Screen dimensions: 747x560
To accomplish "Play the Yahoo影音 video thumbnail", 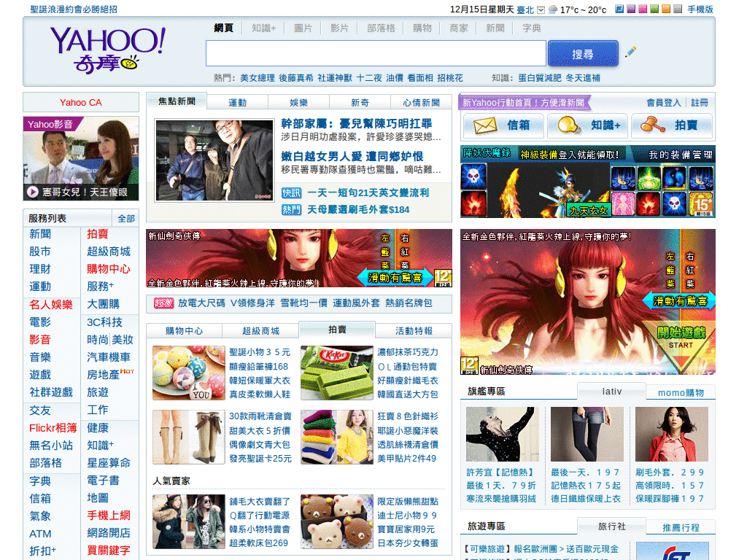I will [81, 158].
